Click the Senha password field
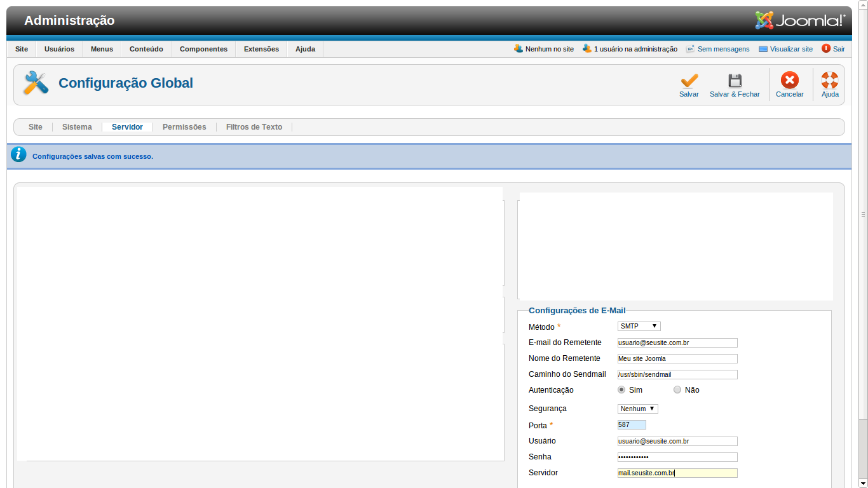 click(x=677, y=457)
